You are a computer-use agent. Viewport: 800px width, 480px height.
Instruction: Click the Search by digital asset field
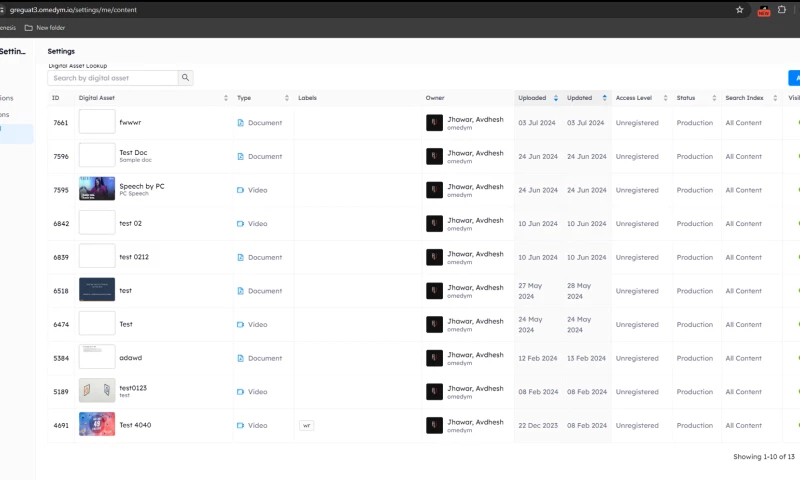coord(114,78)
